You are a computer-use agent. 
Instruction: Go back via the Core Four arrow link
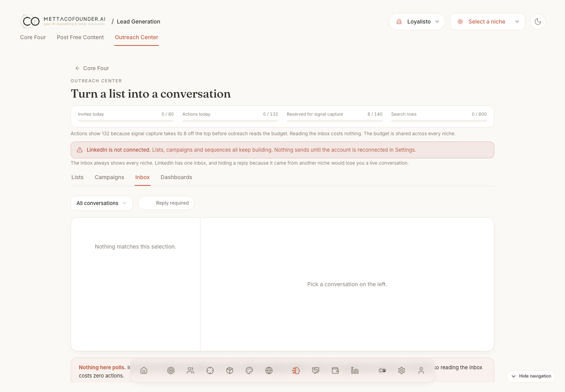[92, 68]
